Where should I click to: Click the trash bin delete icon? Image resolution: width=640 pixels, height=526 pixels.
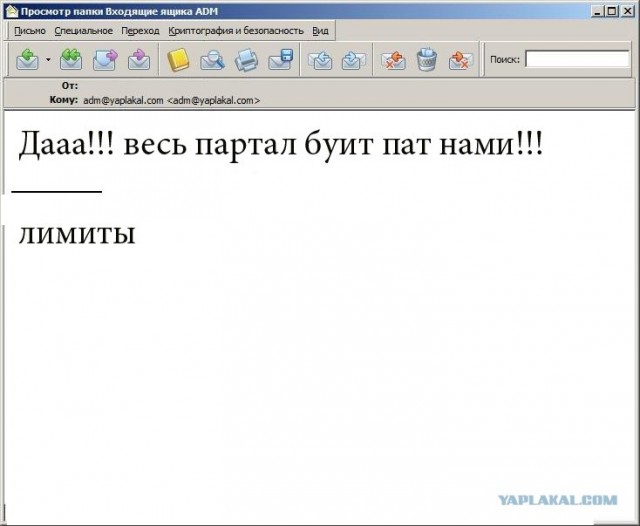click(x=427, y=60)
